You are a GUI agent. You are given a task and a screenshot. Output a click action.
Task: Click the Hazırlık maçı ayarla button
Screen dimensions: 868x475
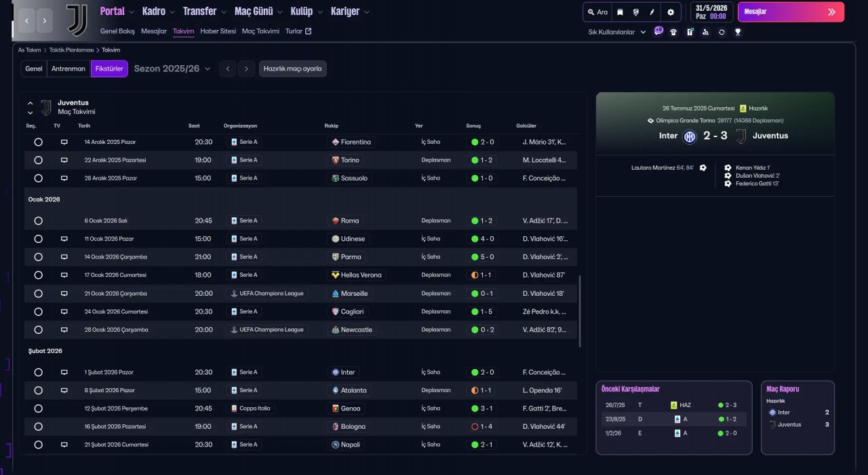(x=292, y=69)
